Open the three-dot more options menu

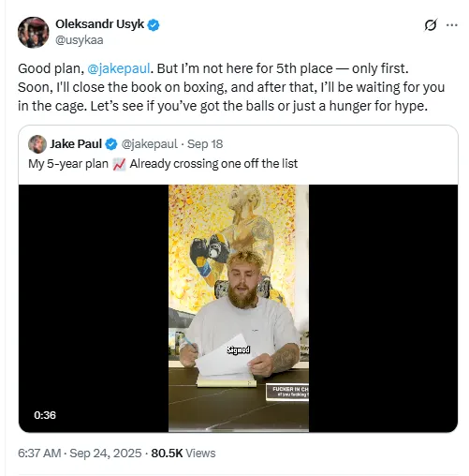pyautogui.click(x=452, y=25)
